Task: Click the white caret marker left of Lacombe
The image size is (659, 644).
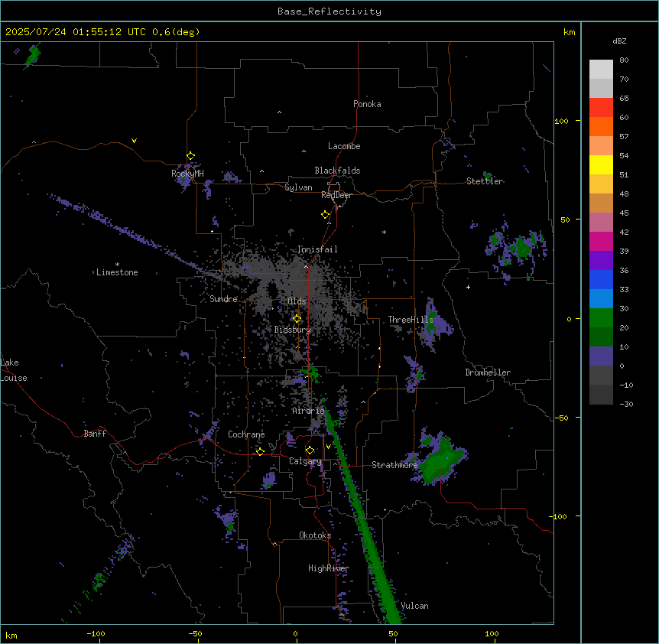Action: (x=304, y=151)
